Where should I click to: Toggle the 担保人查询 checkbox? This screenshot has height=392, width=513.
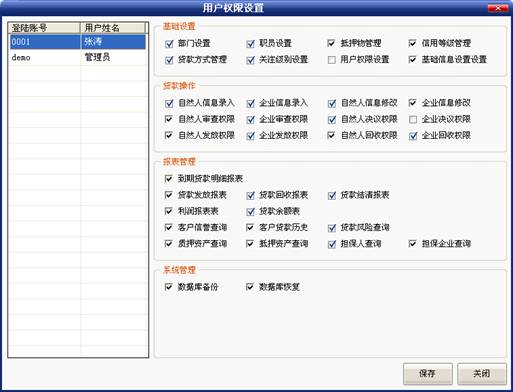tap(332, 244)
